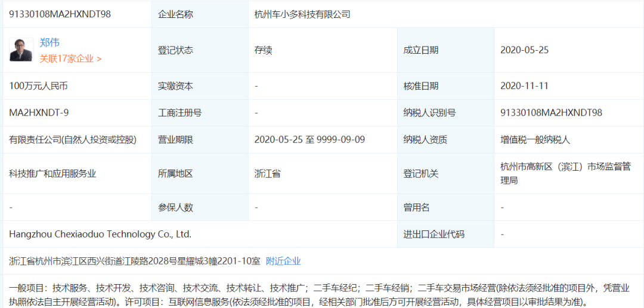Select the approval date 2020-11-11
Screen dimensions: 644x308
pos(525,86)
